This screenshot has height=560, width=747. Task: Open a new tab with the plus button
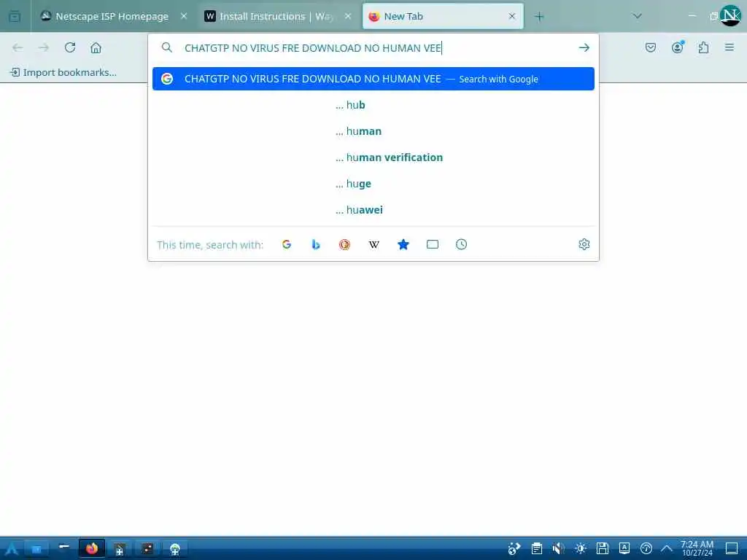click(x=539, y=17)
